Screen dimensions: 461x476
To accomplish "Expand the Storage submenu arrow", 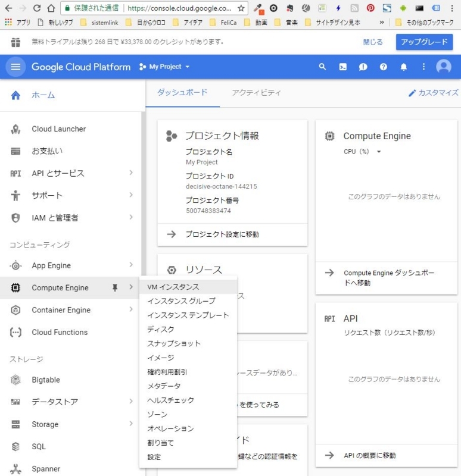I will tap(131, 424).
